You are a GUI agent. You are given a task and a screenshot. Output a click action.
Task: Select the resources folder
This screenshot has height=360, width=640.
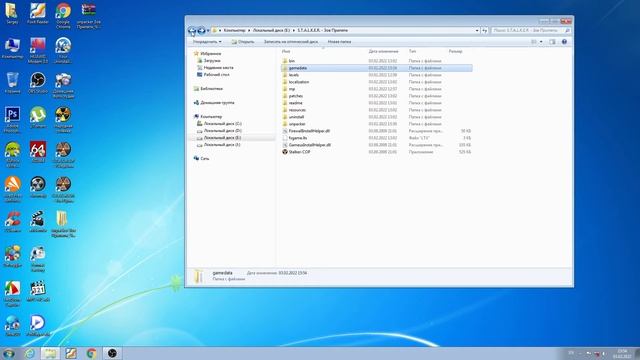[297, 110]
